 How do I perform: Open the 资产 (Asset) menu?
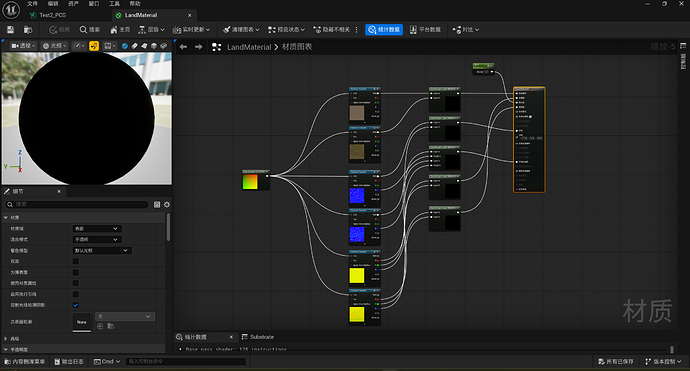coord(73,4)
